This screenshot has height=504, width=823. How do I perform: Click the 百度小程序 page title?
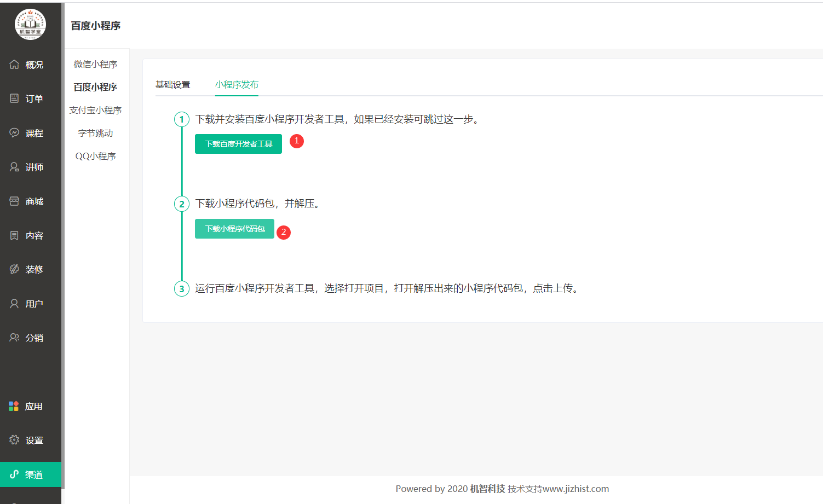(96, 26)
